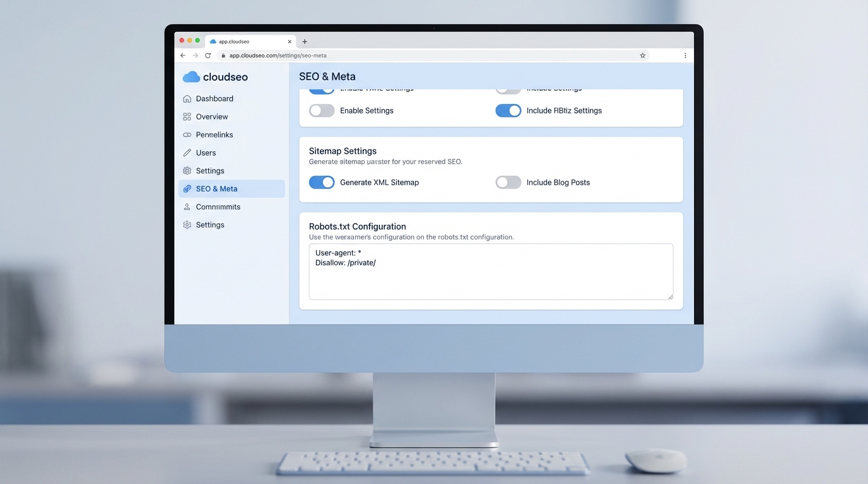Open browser three-dot menu
Image resolution: width=868 pixels, height=484 pixels.
tap(685, 55)
